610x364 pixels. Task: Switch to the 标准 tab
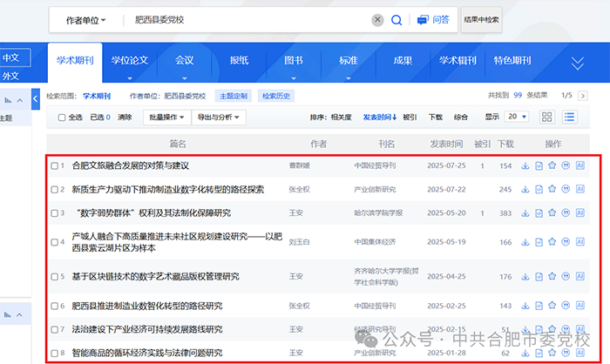point(349,60)
